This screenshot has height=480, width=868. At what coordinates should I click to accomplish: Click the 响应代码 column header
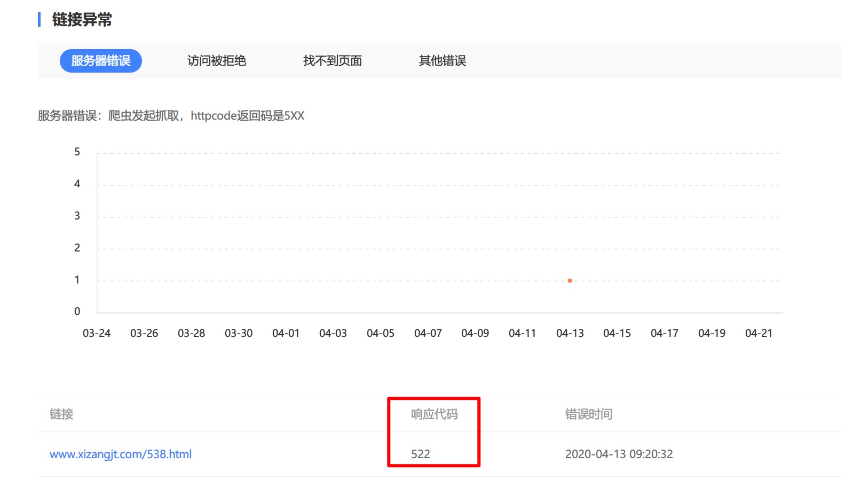tap(434, 414)
